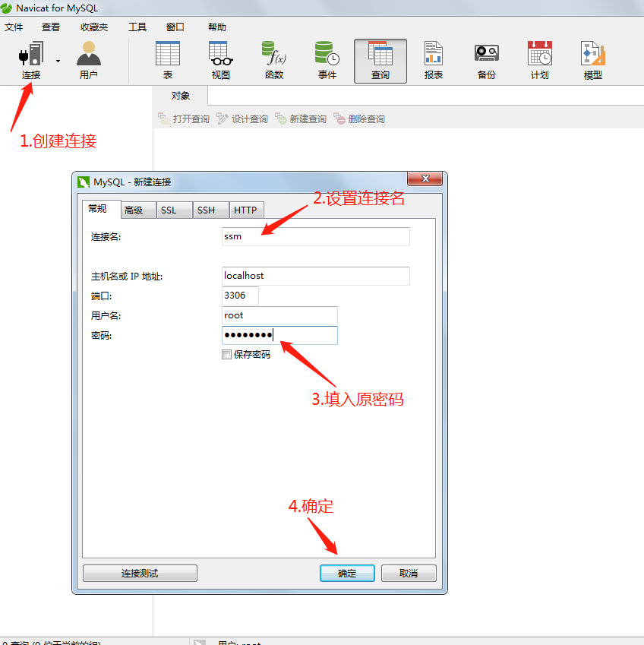The height and width of the screenshot is (645, 644).
Task: Click the host field containing localhost
Action: tap(315, 276)
